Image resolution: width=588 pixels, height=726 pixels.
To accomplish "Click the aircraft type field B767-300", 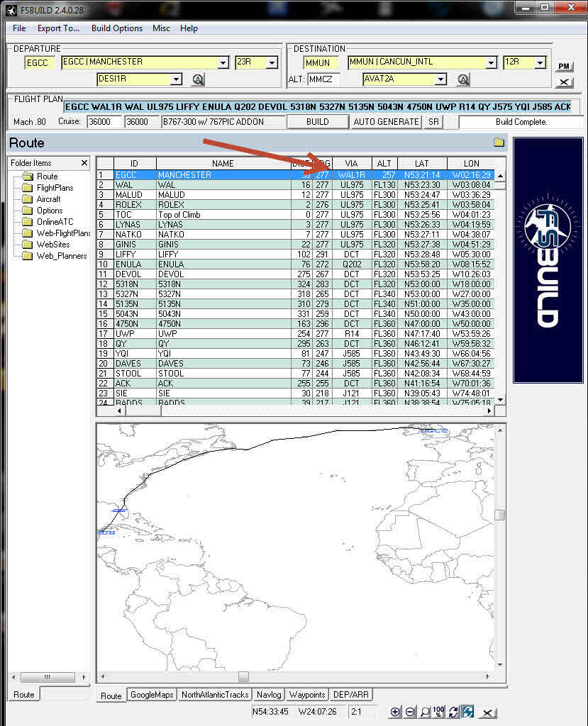I will coord(223,122).
